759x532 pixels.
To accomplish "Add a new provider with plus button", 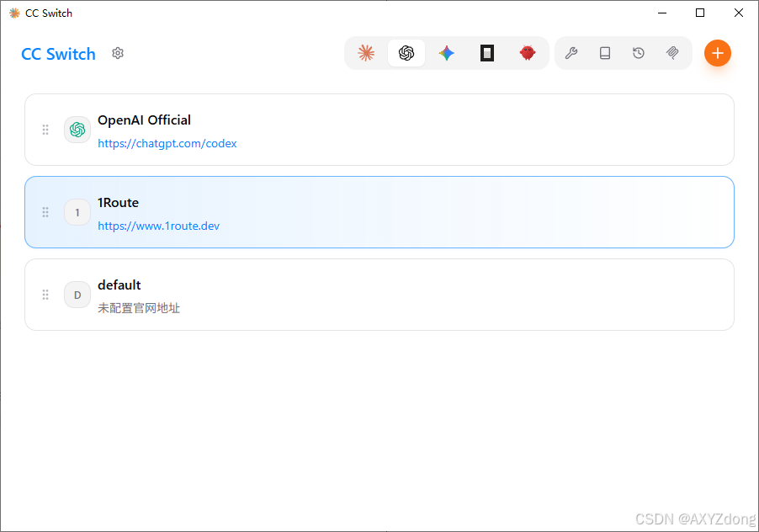I will (x=718, y=53).
